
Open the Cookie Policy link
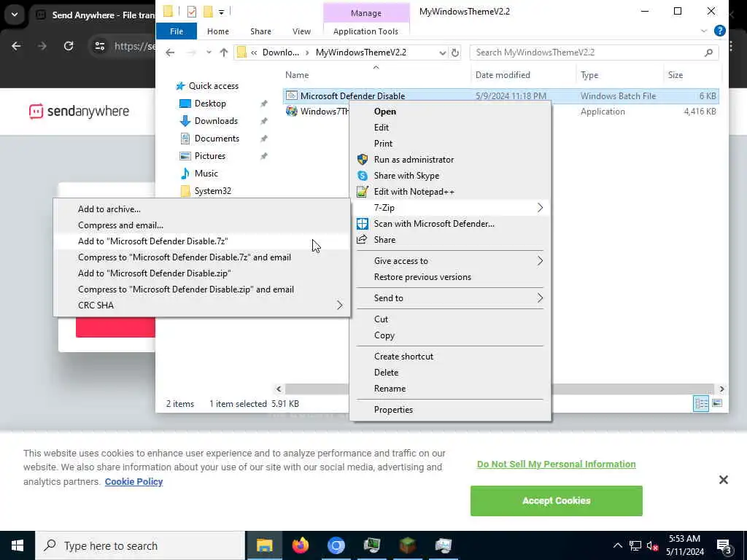(134, 481)
